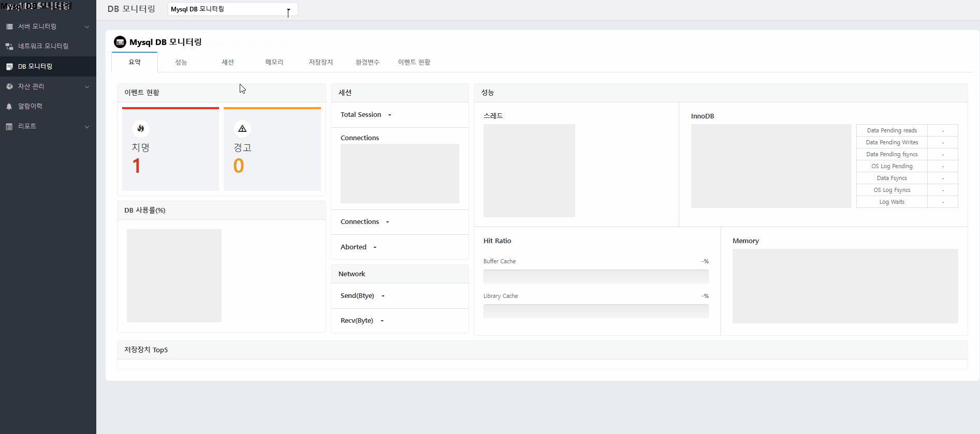980x434 pixels.
Task: Click the Buffer Cache progress bar
Action: coord(596,276)
